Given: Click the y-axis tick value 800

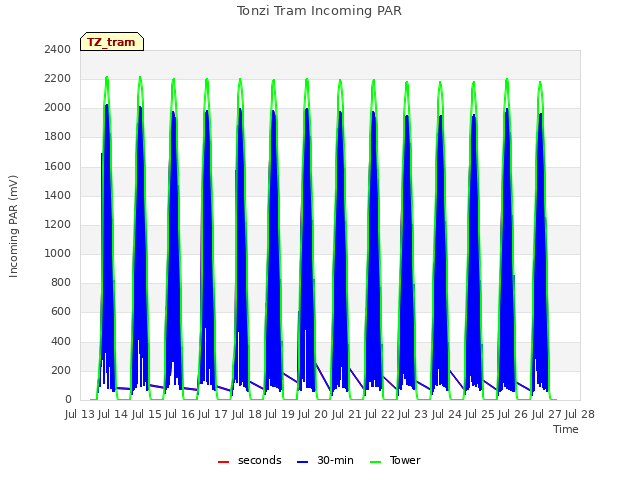Looking at the screenshot, I should (x=61, y=282).
